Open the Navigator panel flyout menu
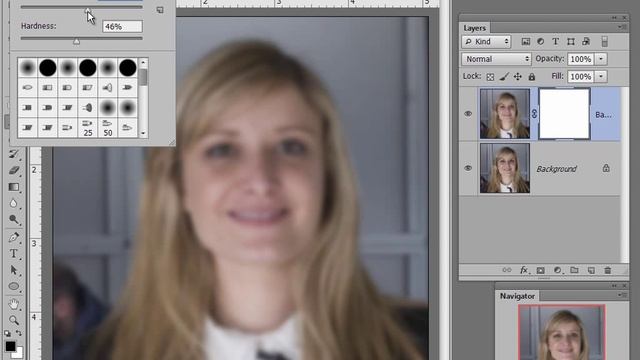640x360 pixels. (x=622, y=295)
